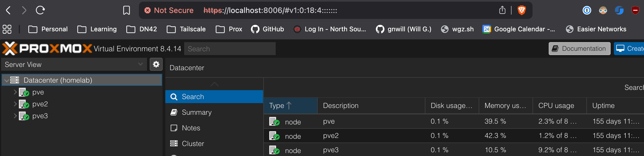This screenshot has height=156, width=644.
Task: Click the bookmark page icon
Action: (126, 10)
